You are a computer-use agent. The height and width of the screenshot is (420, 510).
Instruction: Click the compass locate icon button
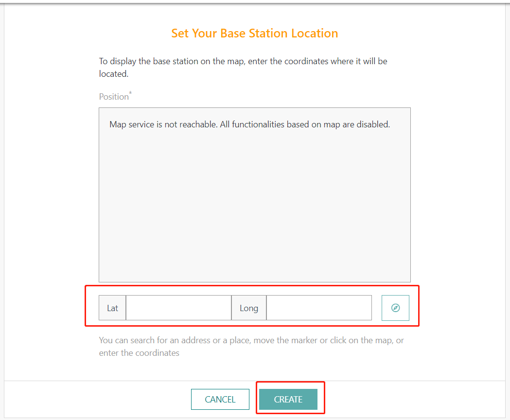tap(395, 308)
